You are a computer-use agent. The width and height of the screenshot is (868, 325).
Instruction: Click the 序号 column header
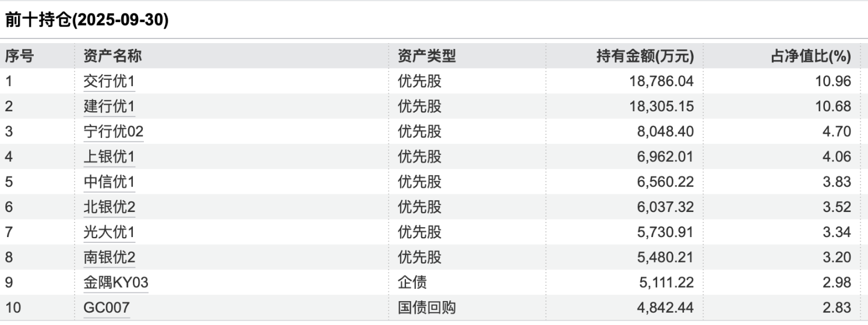[x=19, y=56]
